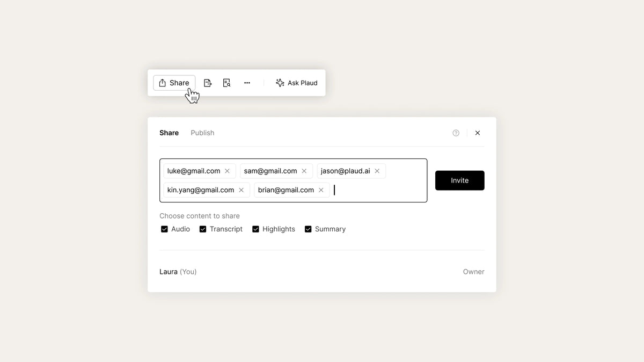This screenshot has width=644, height=362.
Task: Remove jason@plaud.ai from invite list
Action: 377,171
